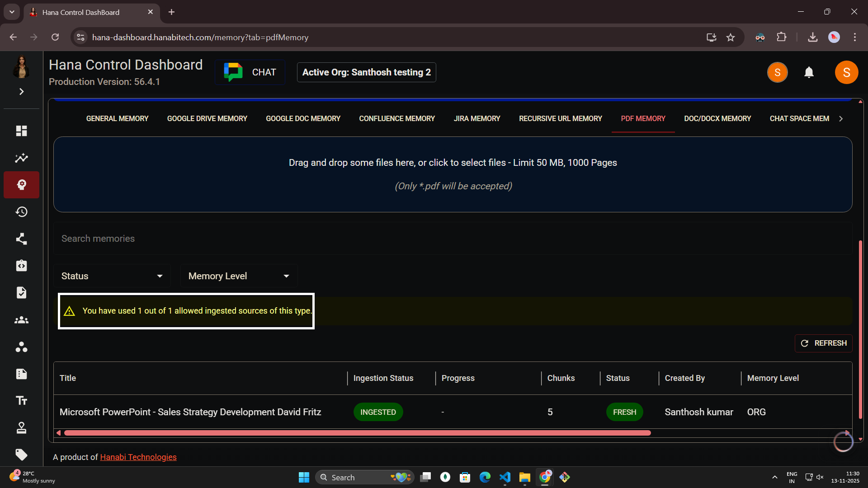The height and width of the screenshot is (488, 868).
Task: Click the green CHAT button
Action: 250,72
